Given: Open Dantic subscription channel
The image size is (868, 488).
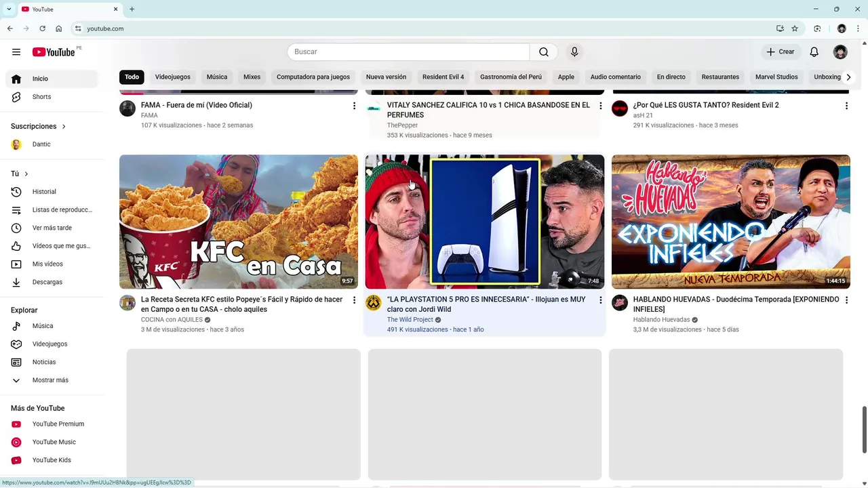Looking at the screenshot, I should point(52,144).
